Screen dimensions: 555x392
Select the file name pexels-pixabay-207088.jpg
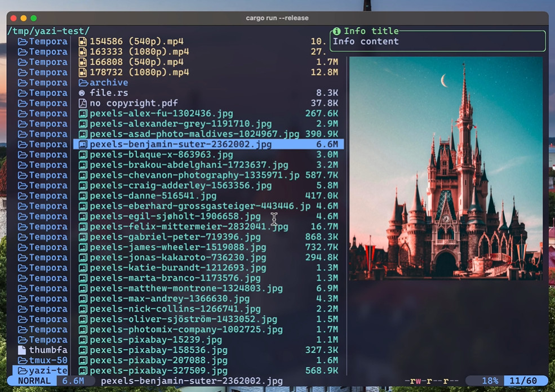click(x=158, y=360)
